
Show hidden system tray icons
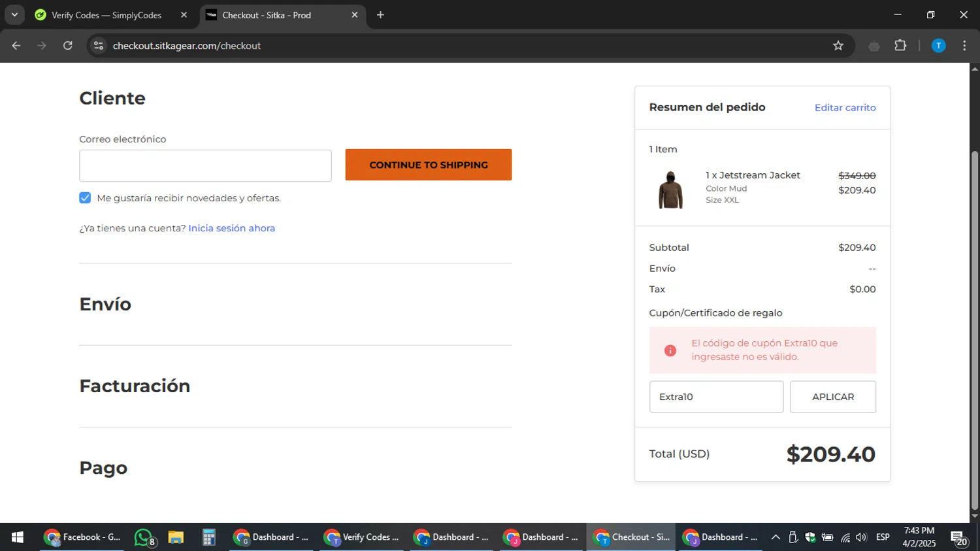[776, 537]
